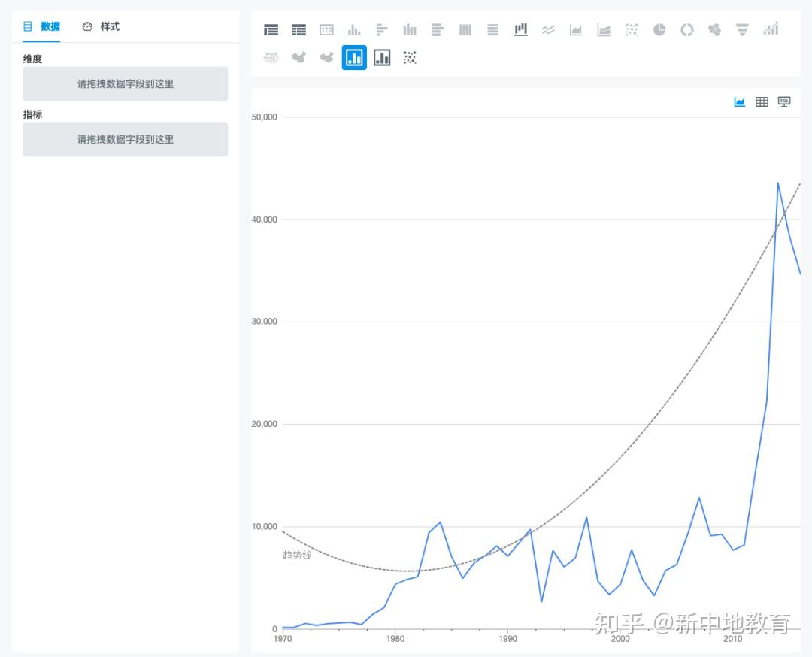Pick the wavy line chart icon
This screenshot has width=812, height=657.
(548, 30)
